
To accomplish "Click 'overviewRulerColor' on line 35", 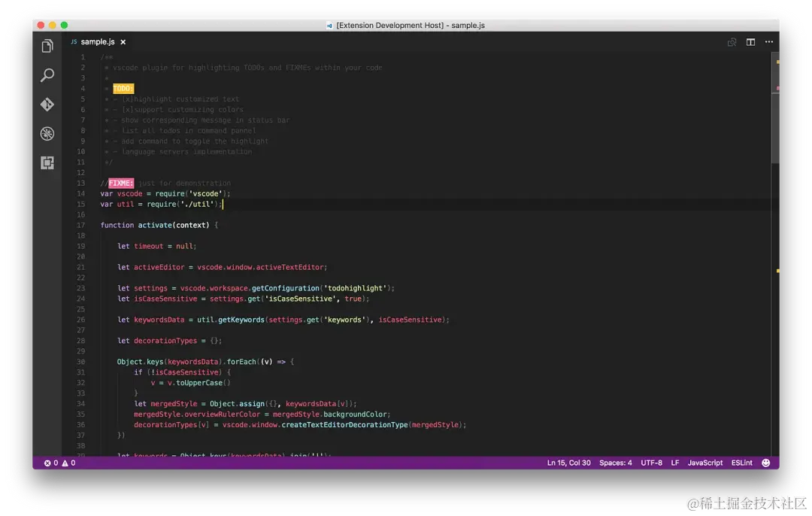I will point(222,414).
